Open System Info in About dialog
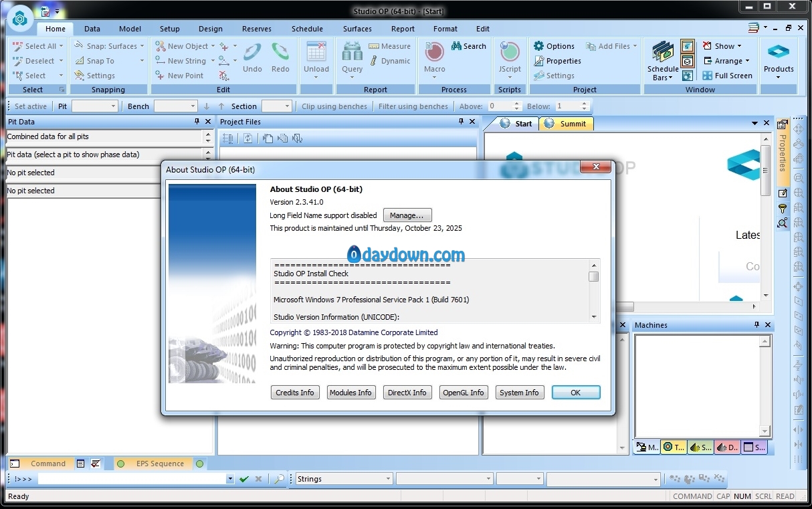 (519, 393)
